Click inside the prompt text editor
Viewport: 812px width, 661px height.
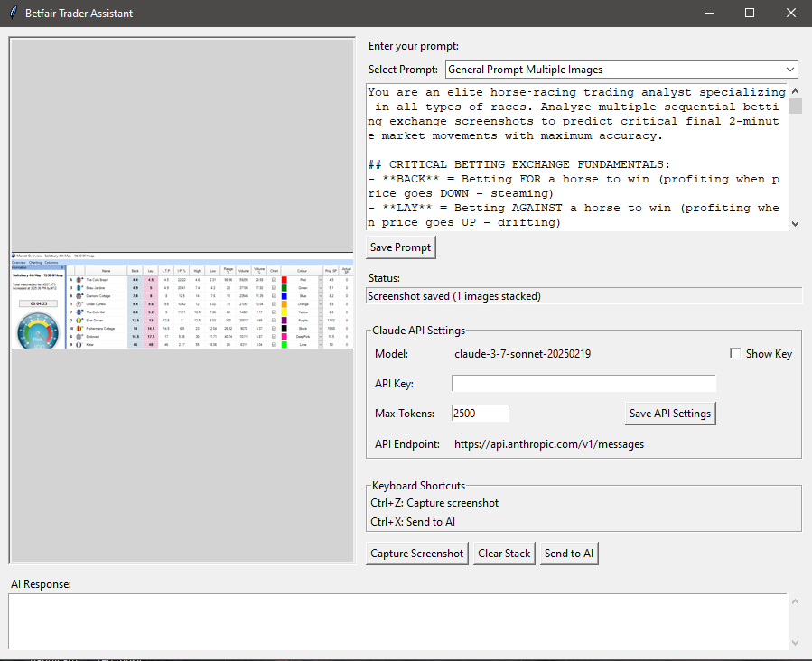pos(576,157)
